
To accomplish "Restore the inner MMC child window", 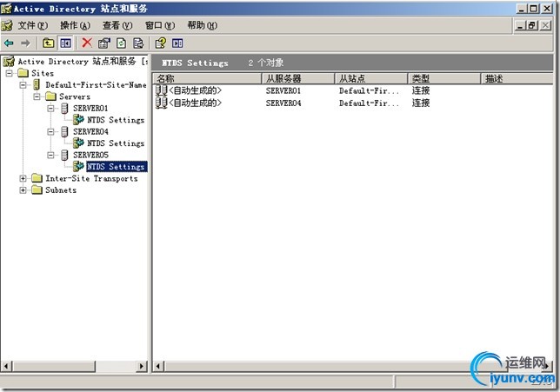I will click(x=532, y=25).
